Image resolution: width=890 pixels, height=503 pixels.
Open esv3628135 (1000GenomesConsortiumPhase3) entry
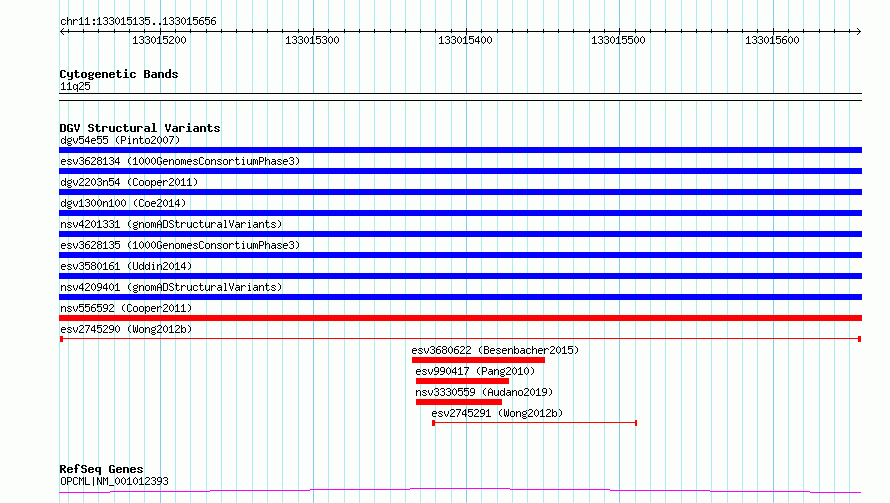(x=180, y=245)
